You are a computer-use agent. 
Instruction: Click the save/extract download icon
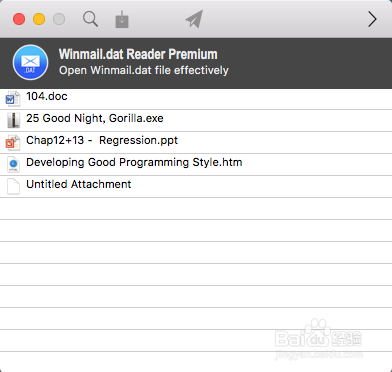122,19
